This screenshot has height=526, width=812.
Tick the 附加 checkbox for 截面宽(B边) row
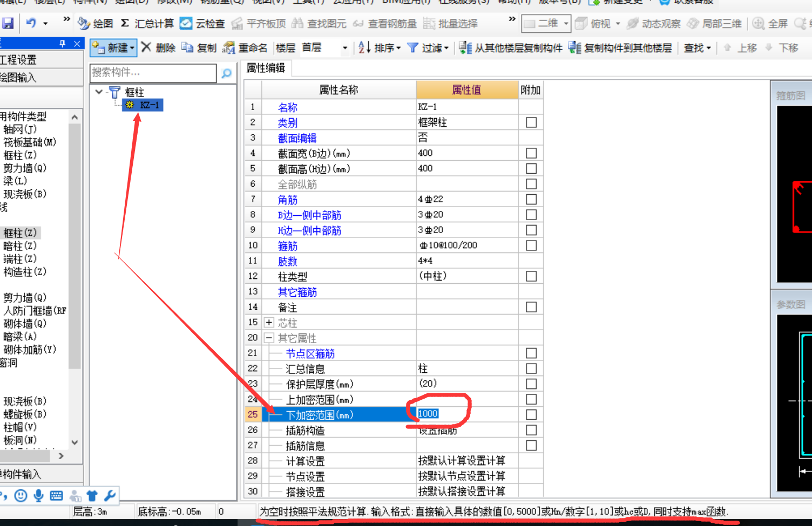(531, 153)
